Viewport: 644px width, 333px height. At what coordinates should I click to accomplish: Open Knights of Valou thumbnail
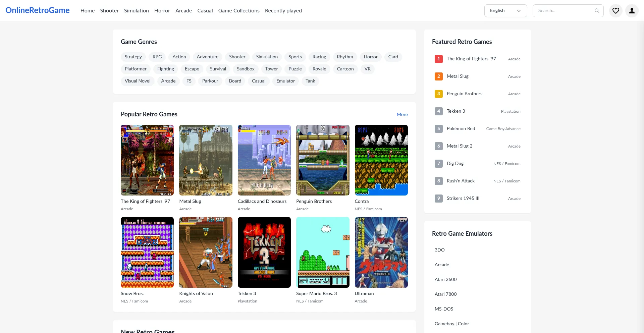click(206, 253)
